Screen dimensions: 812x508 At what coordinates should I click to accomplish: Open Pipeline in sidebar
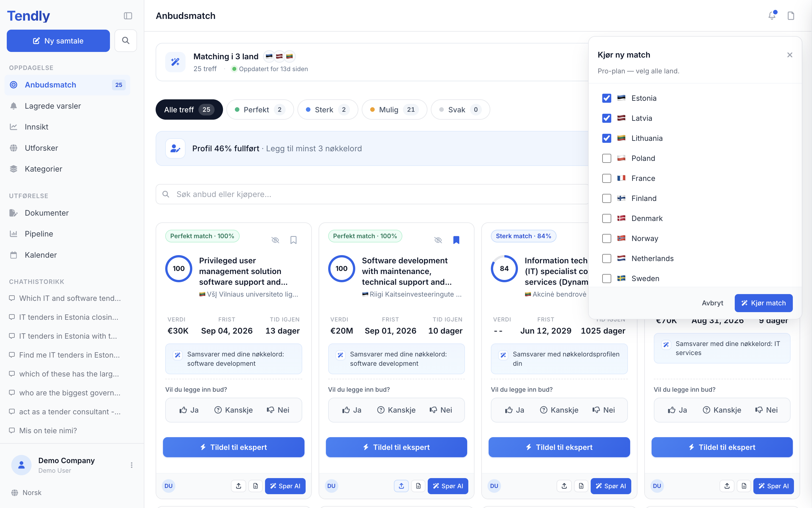point(67,233)
